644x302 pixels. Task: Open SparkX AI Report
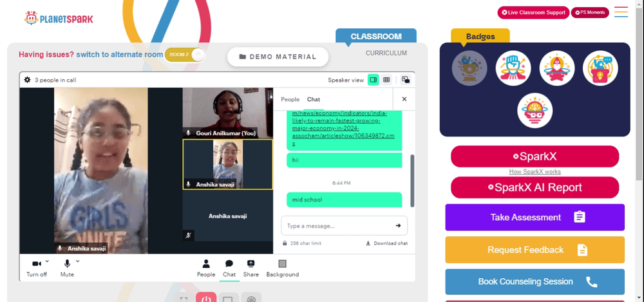pos(535,187)
